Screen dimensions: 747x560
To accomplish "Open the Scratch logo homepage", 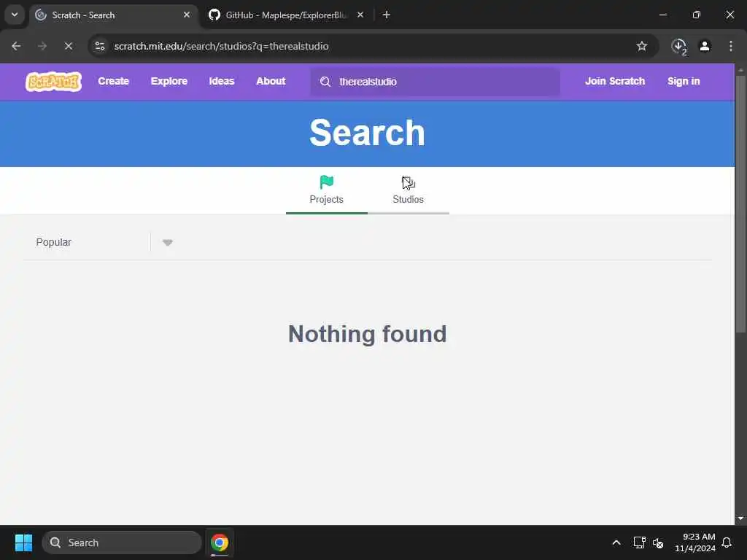I will coord(53,82).
